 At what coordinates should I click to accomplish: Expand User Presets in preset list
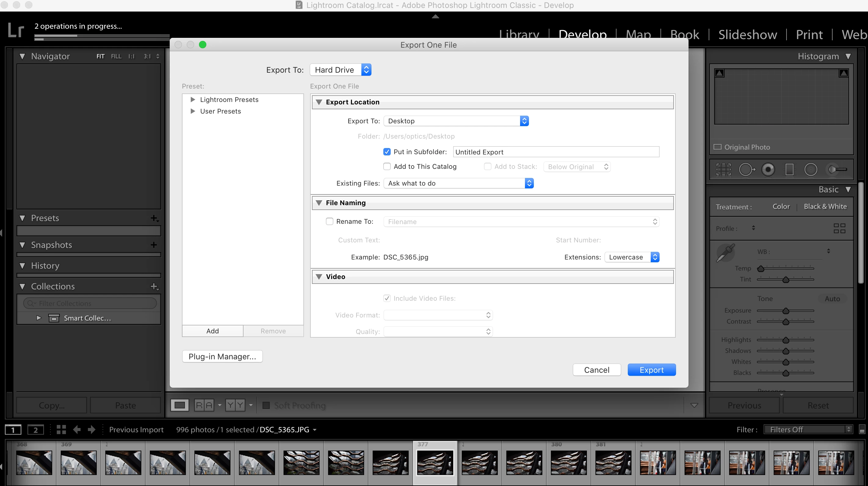pyautogui.click(x=193, y=111)
